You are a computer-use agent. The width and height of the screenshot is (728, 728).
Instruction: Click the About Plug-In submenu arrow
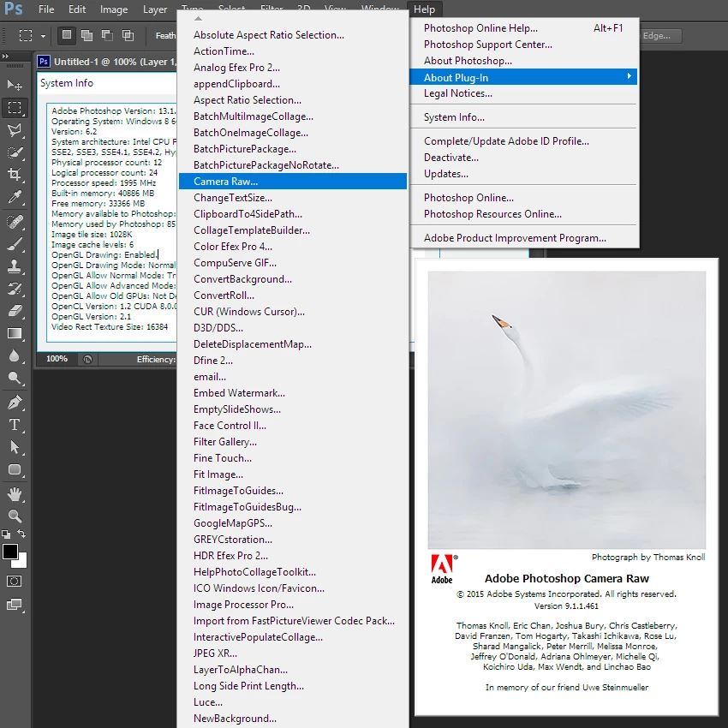coord(630,76)
